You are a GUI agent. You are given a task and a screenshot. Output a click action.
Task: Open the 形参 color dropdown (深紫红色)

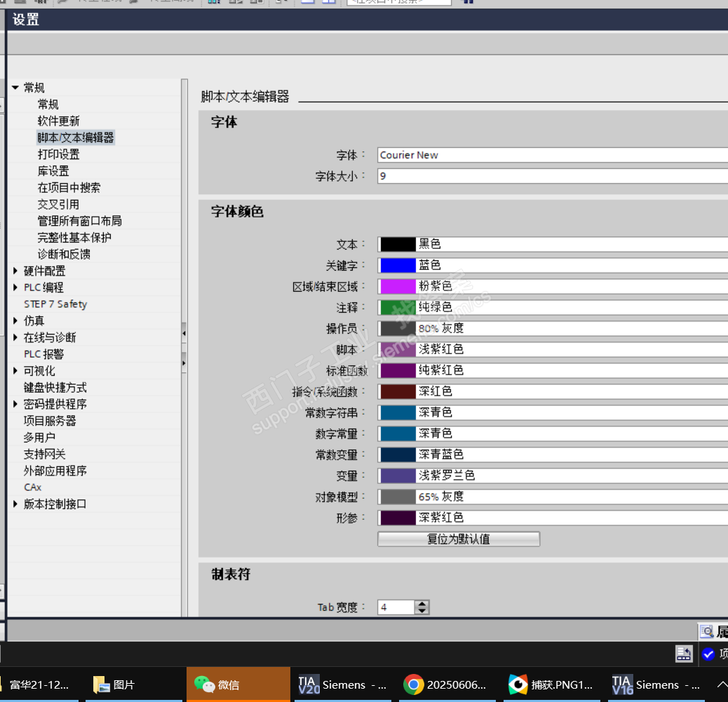pyautogui.click(x=553, y=518)
